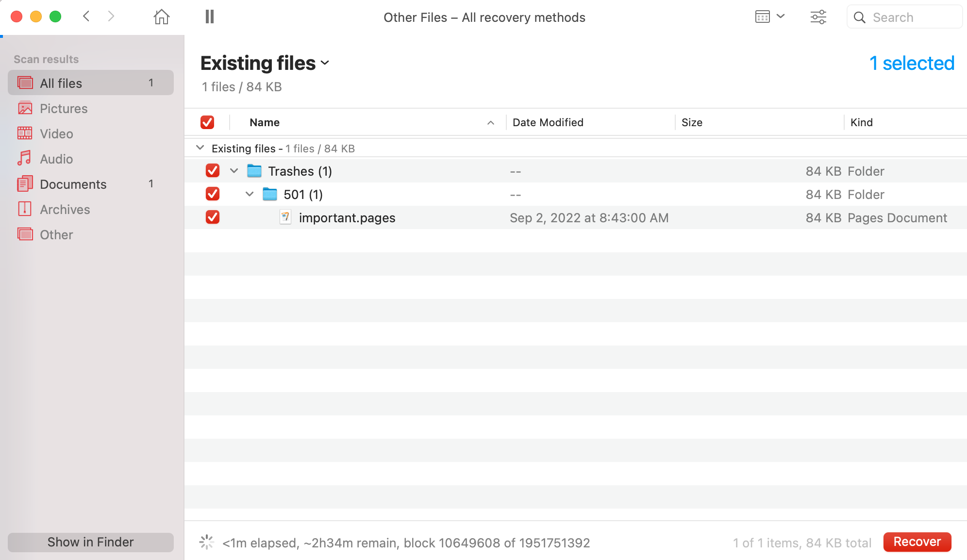Select the Video category icon

24,133
